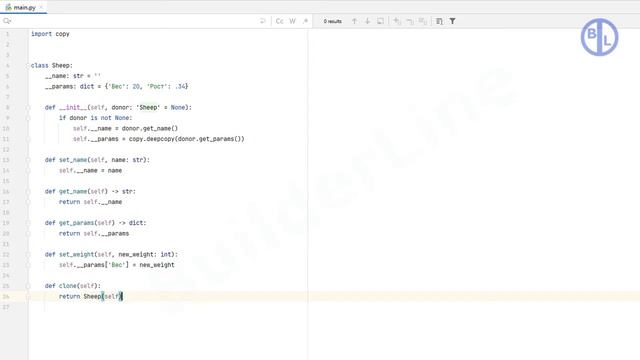Click 'return self.__name' statement
Viewport: 640px width, 360px height.
90,202
